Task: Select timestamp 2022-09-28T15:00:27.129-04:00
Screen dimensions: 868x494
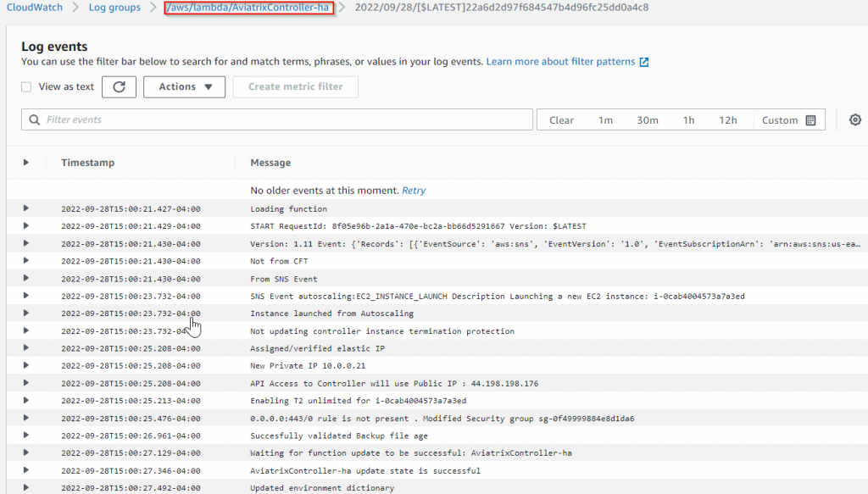Action: coord(131,453)
